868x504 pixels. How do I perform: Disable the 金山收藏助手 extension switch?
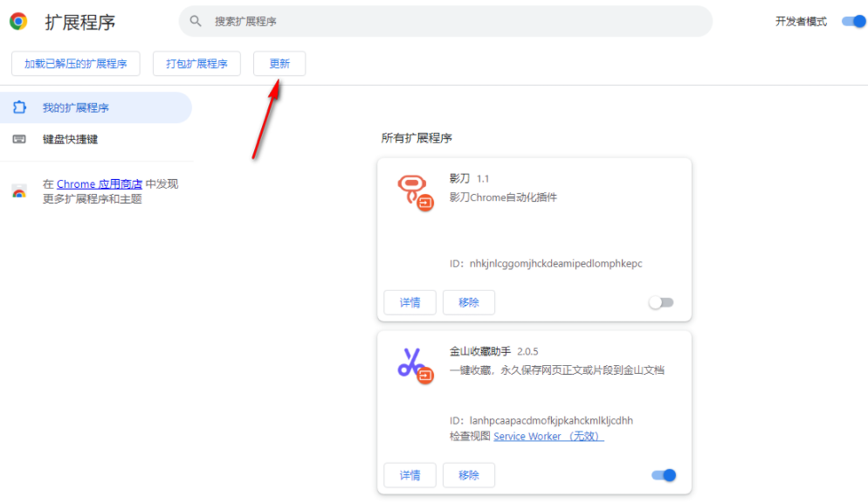click(664, 475)
